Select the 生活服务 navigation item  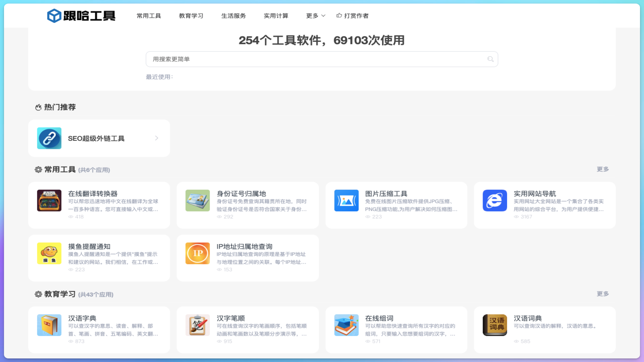point(233,16)
